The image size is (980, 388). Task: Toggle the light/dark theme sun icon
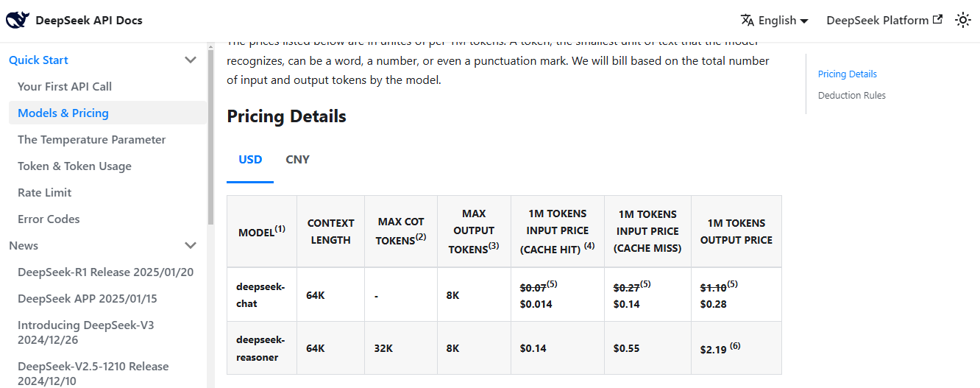click(963, 21)
